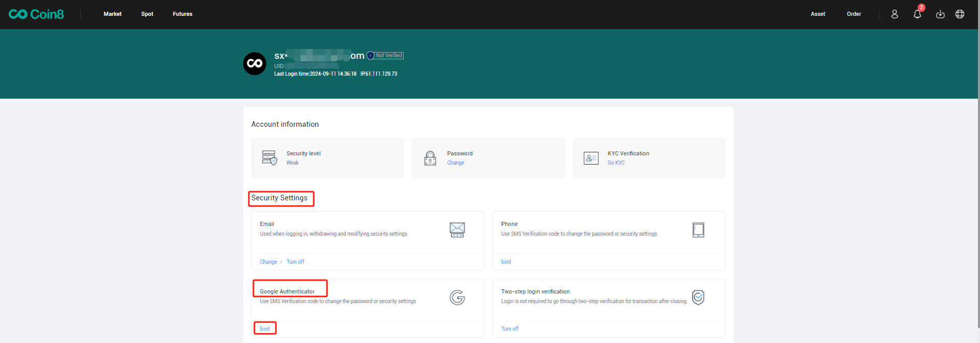This screenshot has height=343, width=980.
Task: Open the Spot menu
Action: point(147,14)
